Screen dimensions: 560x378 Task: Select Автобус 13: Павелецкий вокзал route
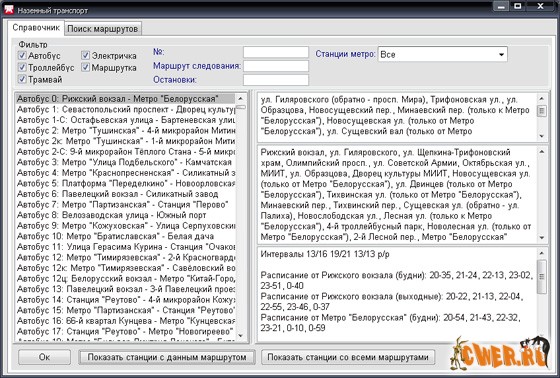(x=126, y=289)
